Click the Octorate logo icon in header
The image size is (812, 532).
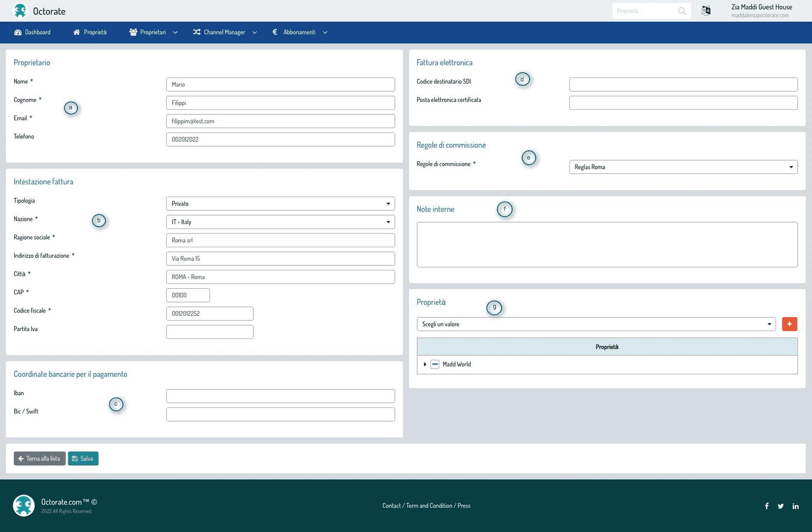coord(20,11)
